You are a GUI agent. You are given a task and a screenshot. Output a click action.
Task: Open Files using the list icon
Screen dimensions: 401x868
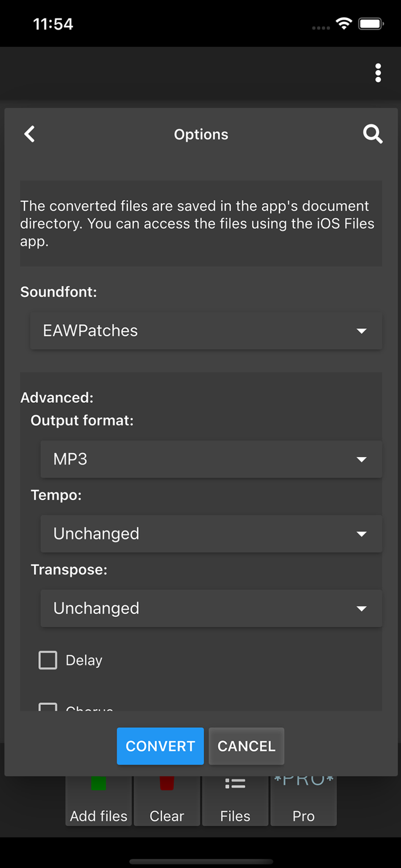point(235,783)
